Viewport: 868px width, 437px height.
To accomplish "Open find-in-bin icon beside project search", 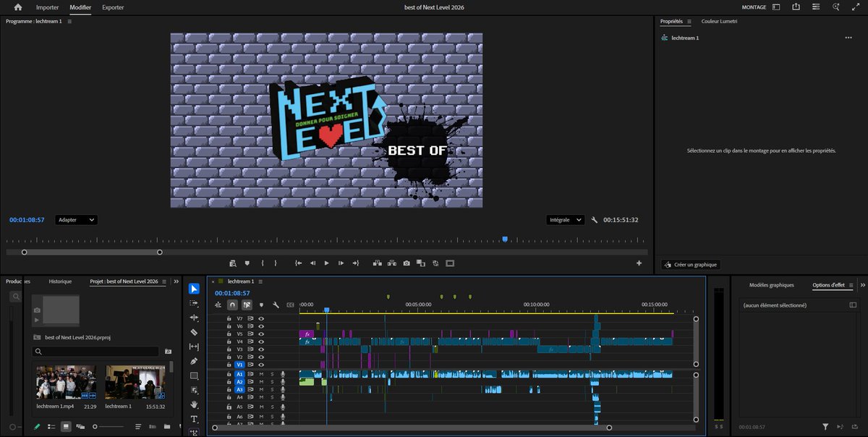I will click(x=168, y=352).
